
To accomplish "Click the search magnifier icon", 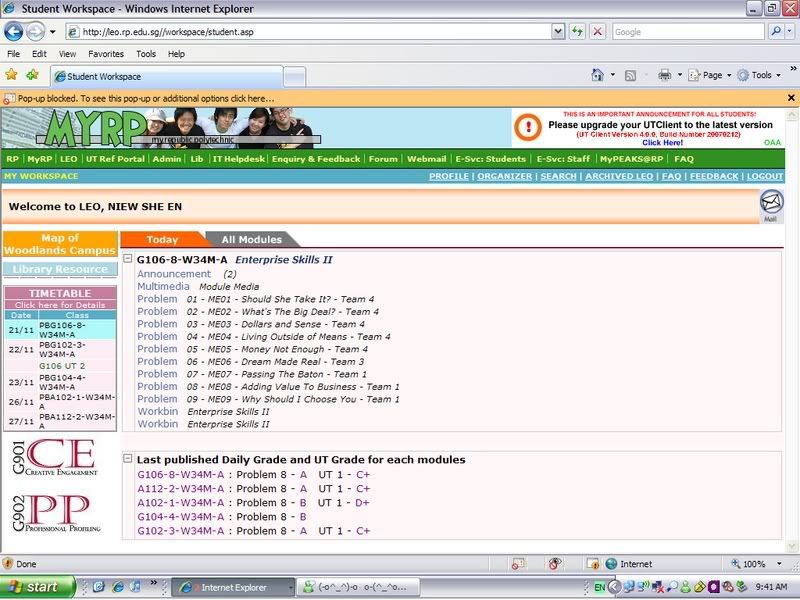I will [776, 32].
